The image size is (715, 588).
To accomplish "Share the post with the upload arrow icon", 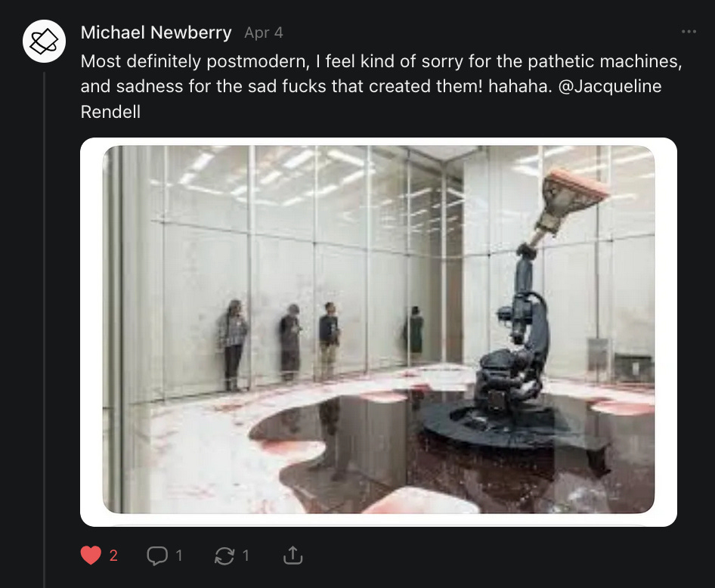I will click(292, 556).
